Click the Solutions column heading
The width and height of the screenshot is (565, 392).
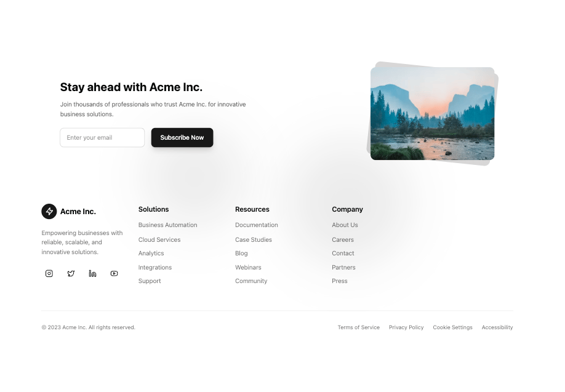[153, 209]
